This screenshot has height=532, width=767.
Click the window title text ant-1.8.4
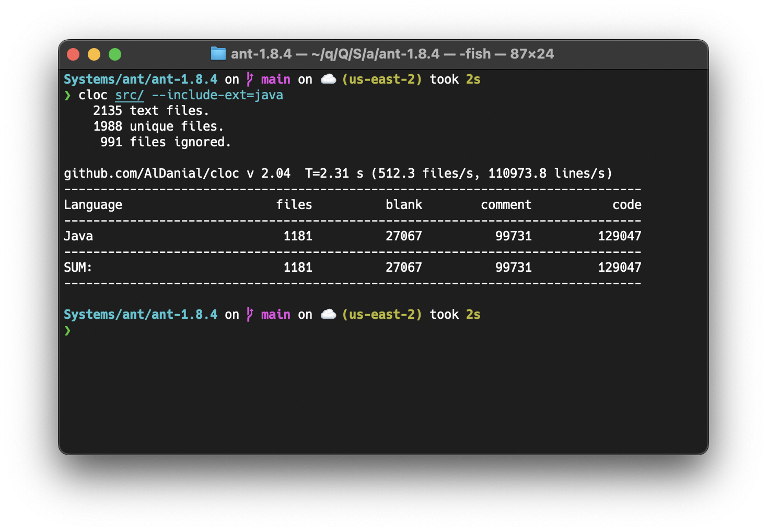click(x=261, y=54)
